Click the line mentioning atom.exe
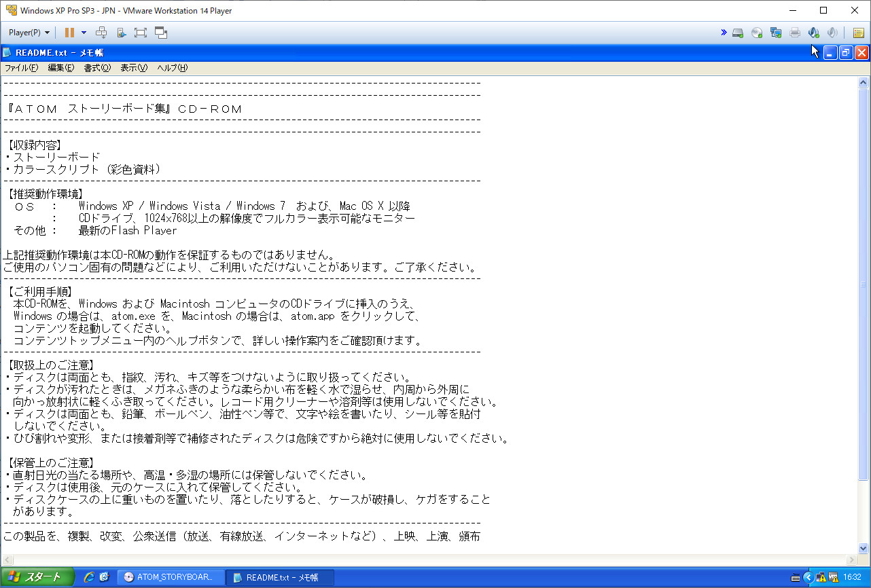This screenshot has width=871, height=588. click(217, 316)
